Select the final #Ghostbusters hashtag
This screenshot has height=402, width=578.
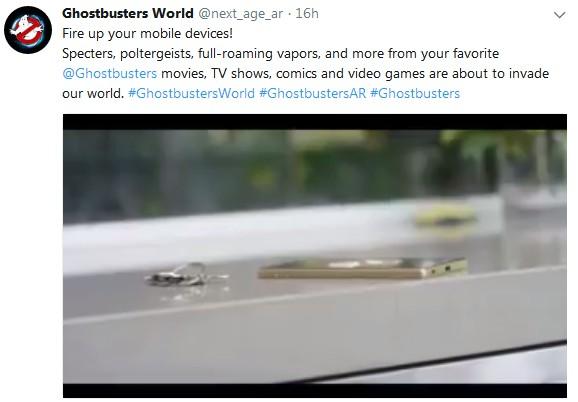point(415,93)
